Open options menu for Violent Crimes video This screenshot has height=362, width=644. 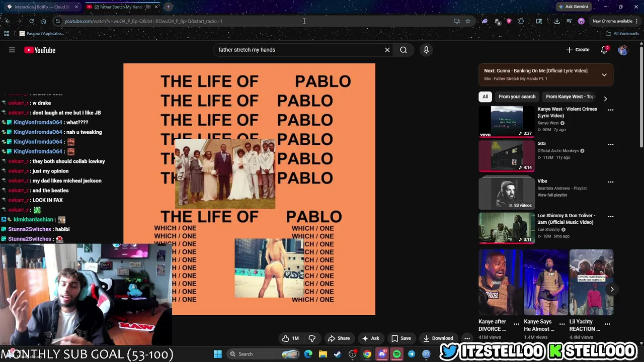[x=611, y=110]
